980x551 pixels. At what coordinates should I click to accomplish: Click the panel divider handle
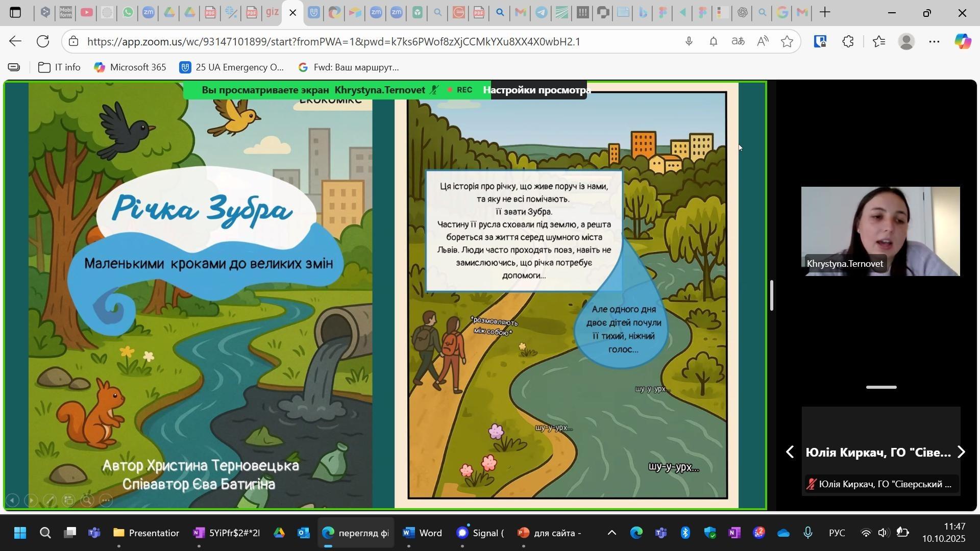pyautogui.click(x=772, y=295)
